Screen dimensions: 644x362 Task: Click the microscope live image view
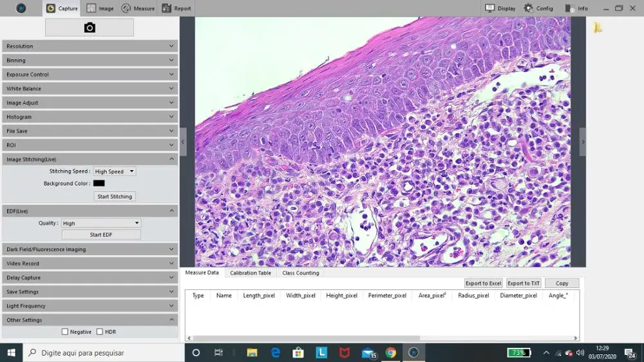click(x=383, y=142)
